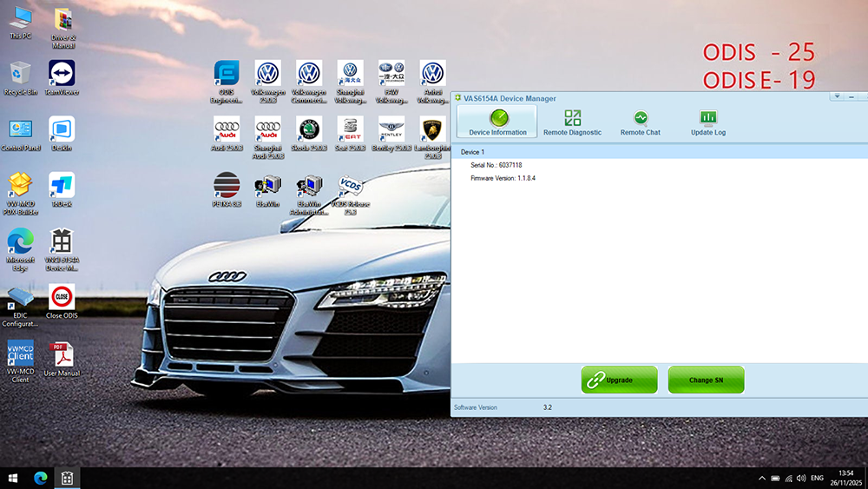Expand the title bar dropdown arrow menu

(x=835, y=96)
